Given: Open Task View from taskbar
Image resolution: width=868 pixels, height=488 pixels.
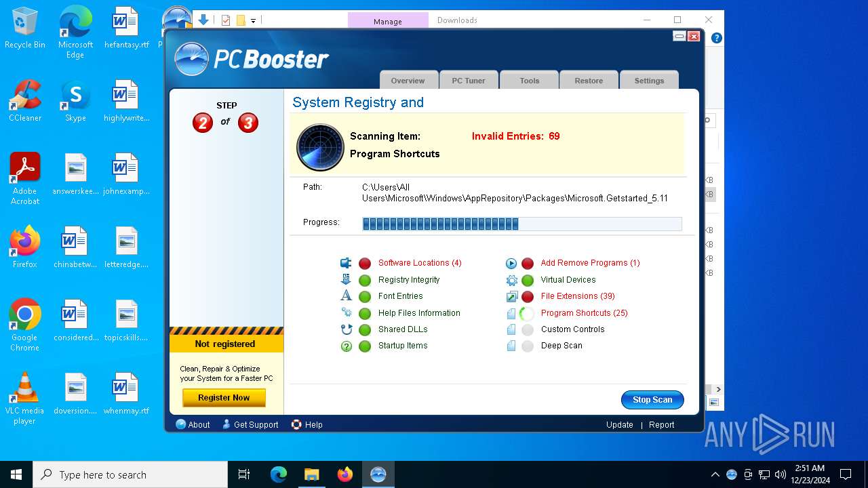Looking at the screenshot, I should [244, 474].
